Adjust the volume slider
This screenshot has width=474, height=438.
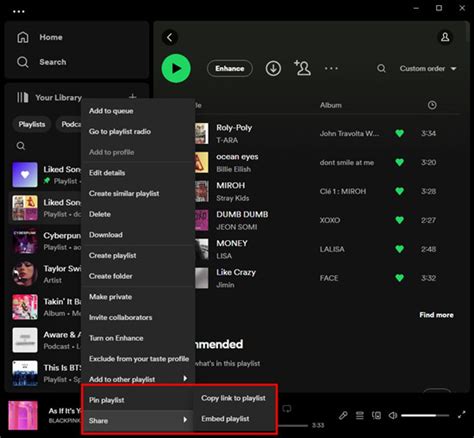(425, 415)
